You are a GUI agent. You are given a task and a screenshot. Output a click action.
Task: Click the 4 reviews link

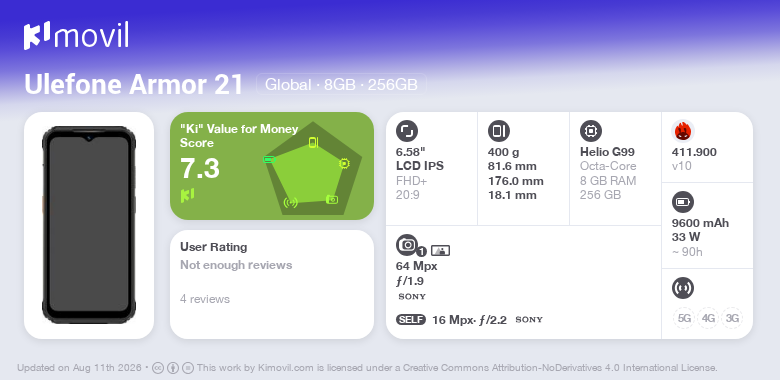pos(205,299)
